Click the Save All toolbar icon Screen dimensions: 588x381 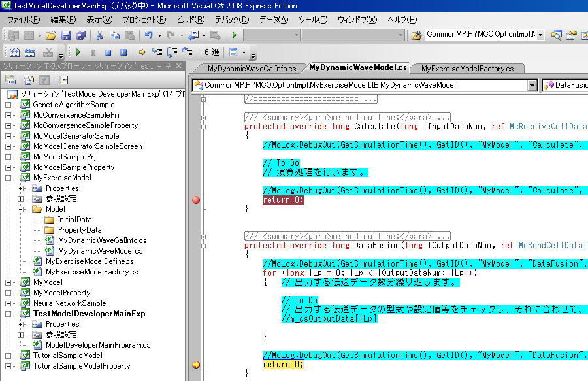point(81,35)
